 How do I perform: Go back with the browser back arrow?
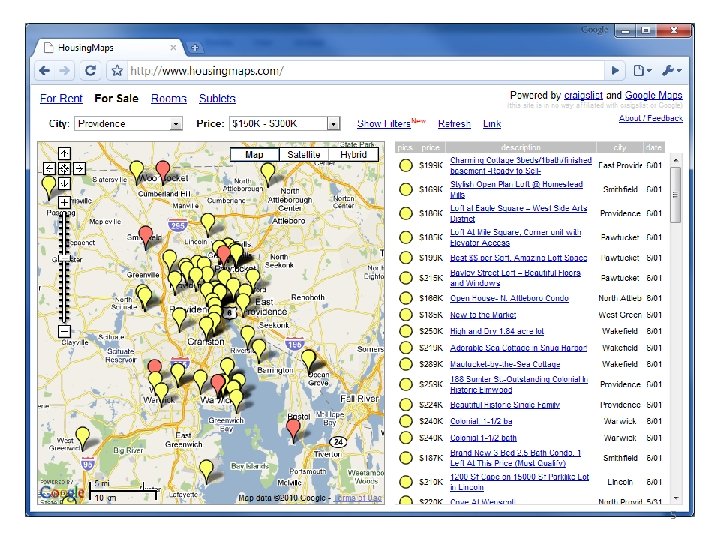click(45, 71)
